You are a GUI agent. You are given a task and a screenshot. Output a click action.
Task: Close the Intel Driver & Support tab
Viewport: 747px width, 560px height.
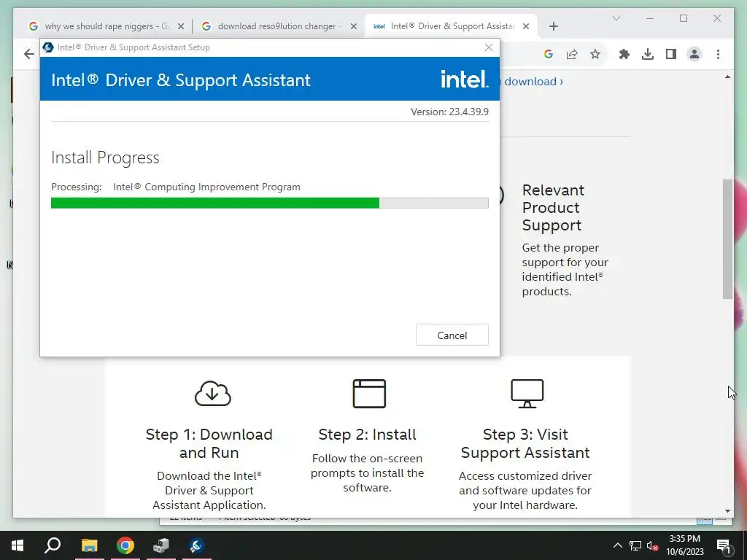point(526,27)
